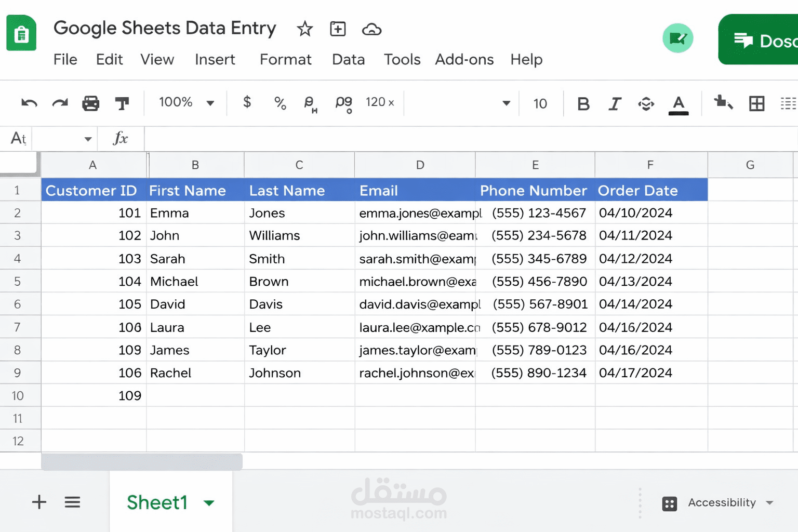Image resolution: width=798 pixels, height=532 pixels.
Task: Format as currency with dollar icon
Action: [247, 102]
